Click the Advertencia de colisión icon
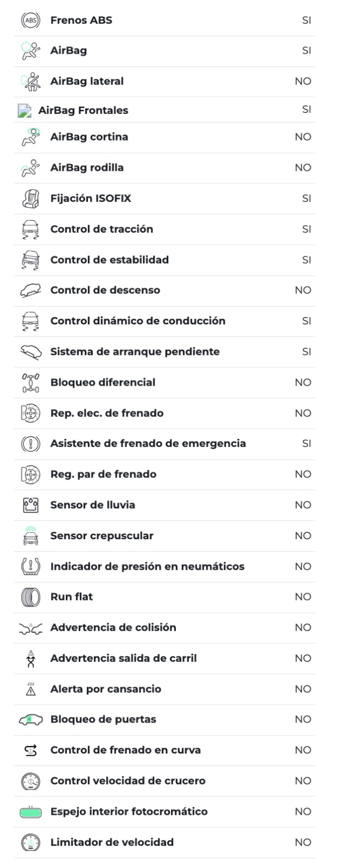This screenshot has height=868, width=342. point(30,628)
